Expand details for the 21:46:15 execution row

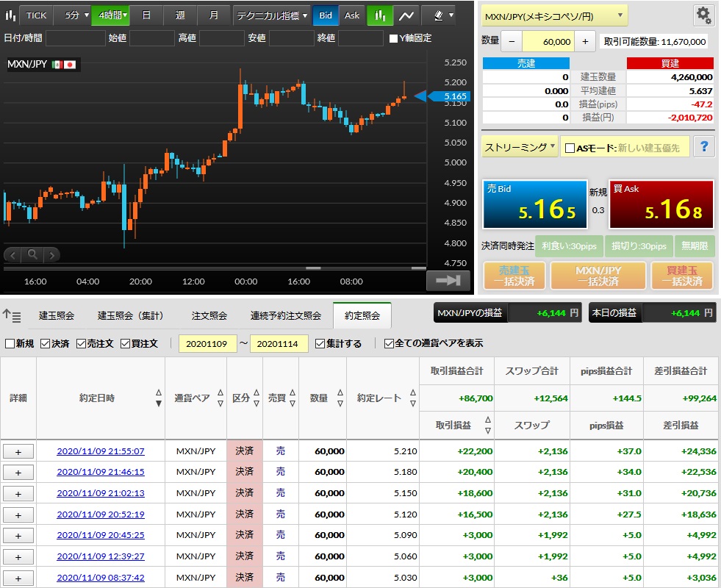coord(18,472)
